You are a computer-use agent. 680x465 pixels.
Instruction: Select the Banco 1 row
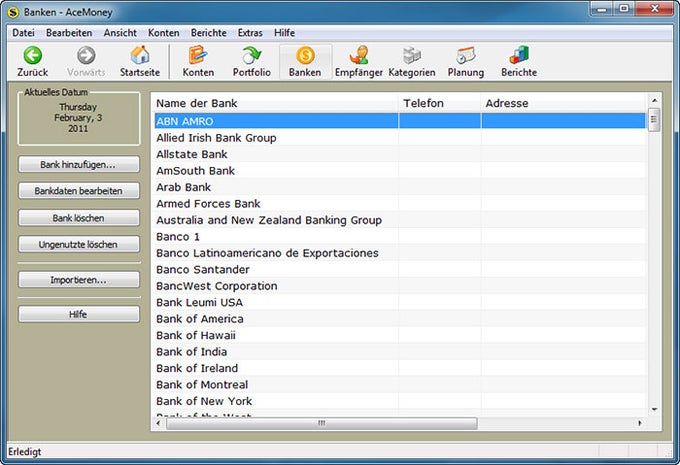(x=400, y=237)
